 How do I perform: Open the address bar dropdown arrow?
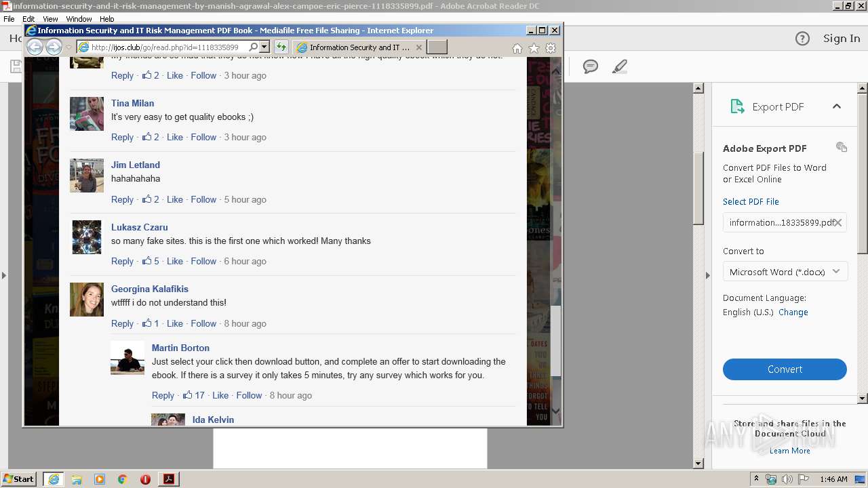264,47
